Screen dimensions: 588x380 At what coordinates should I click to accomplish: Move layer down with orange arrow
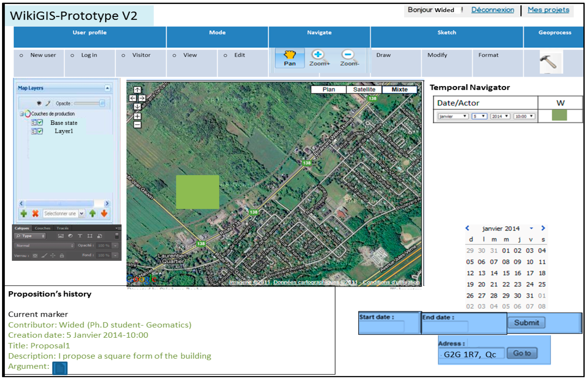point(104,213)
